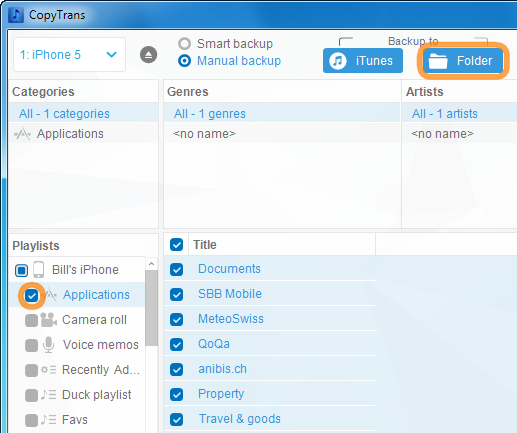This screenshot has height=433, width=517.
Task: Select the SBB Mobile title row
Action: click(x=270, y=294)
